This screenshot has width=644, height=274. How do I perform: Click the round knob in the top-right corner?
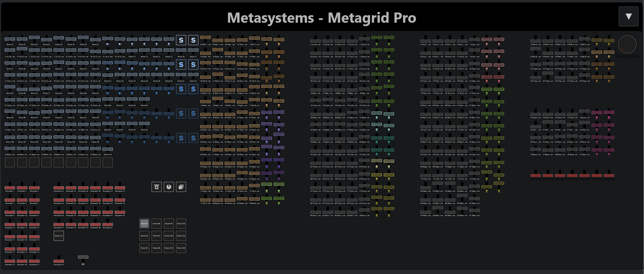[x=627, y=44]
